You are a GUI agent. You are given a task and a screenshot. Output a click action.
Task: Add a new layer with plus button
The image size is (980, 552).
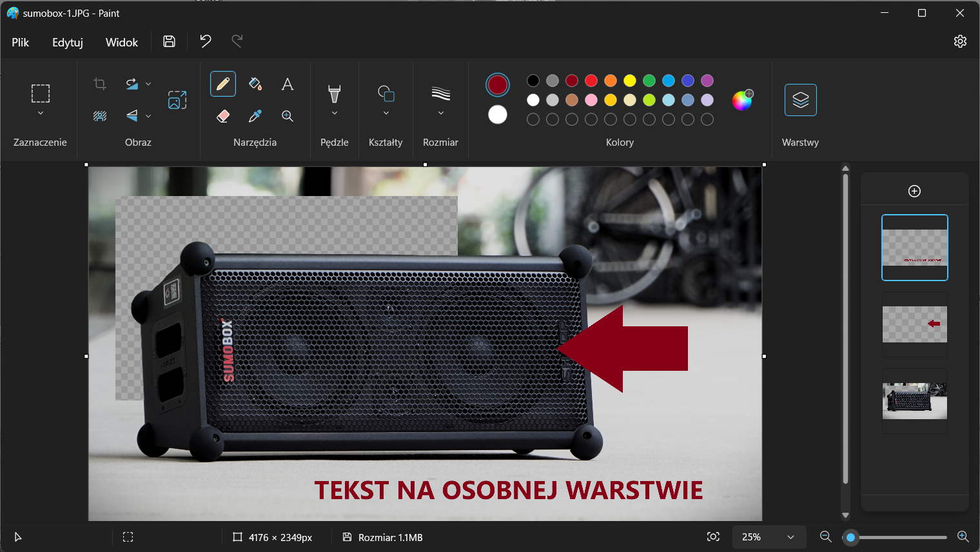pos(914,191)
